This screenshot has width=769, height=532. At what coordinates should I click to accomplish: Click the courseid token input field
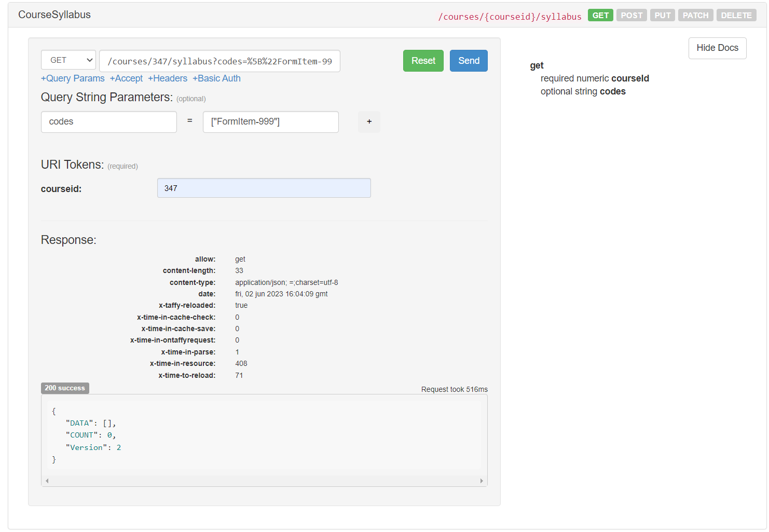coord(264,188)
